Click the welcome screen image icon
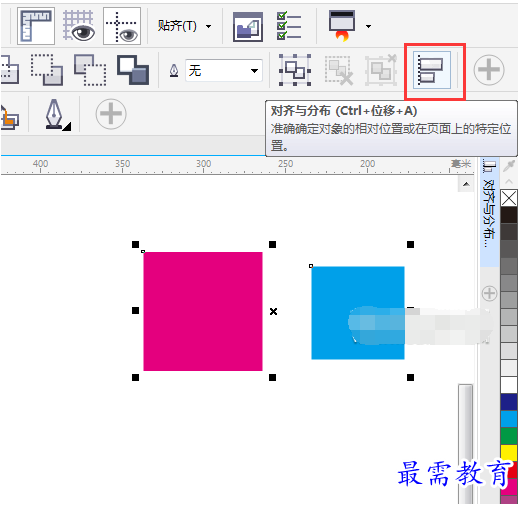This screenshot has width=519, height=505. pyautogui.click(x=248, y=27)
